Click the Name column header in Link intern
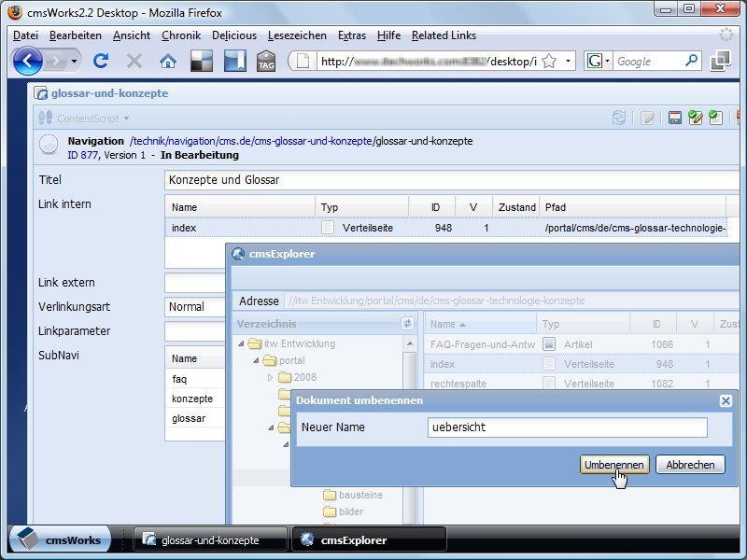The width and height of the screenshot is (747, 560). [240, 207]
